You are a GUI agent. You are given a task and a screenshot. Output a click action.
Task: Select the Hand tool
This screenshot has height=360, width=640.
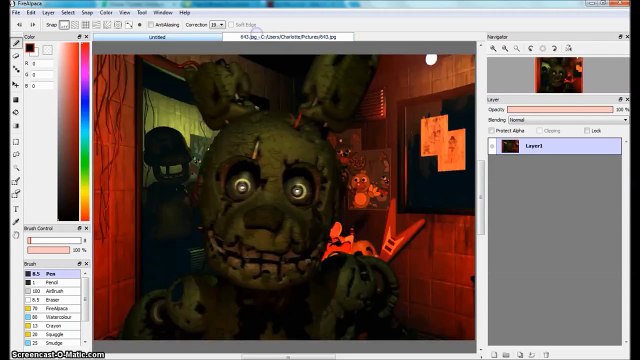tap(16, 235)
